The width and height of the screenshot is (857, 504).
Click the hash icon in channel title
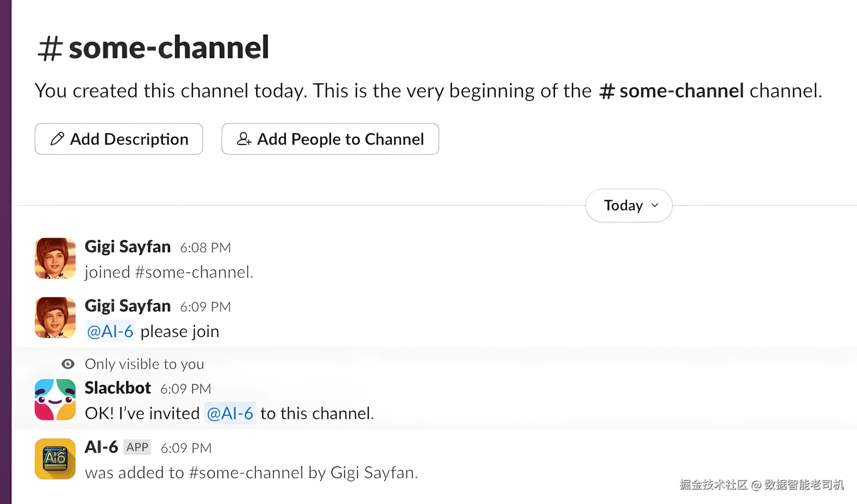[50, 48]
